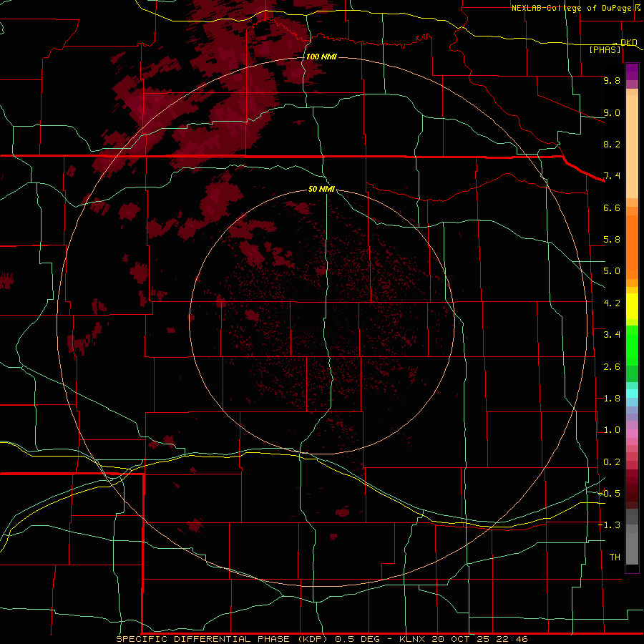This screenshot has height=644, width=644.
Task: Click the 2.6 value on color scale
Action: [x=612, y=367]
